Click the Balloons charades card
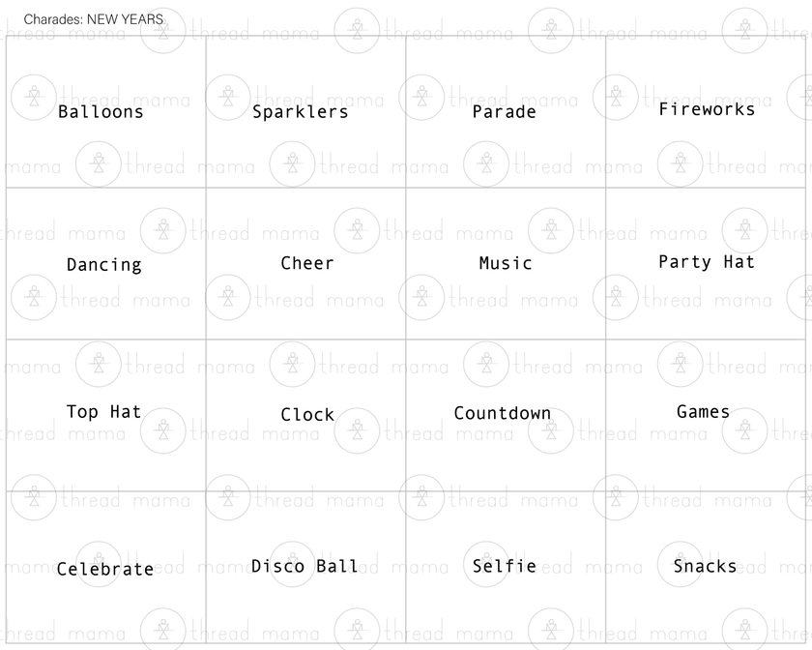Image resolution: width=812 pixels, height=650 pixels. pyautogui.click(x=101, y=112)
